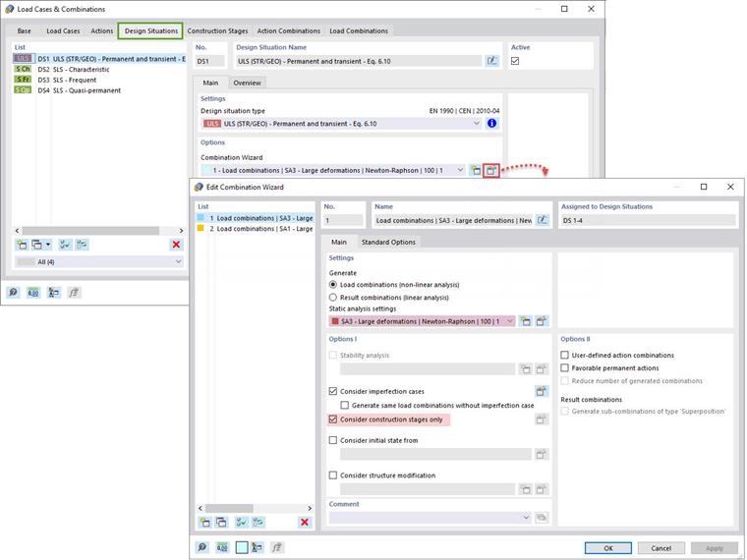Switch to the Actions tab
The image size is (747, 560).
102,31
